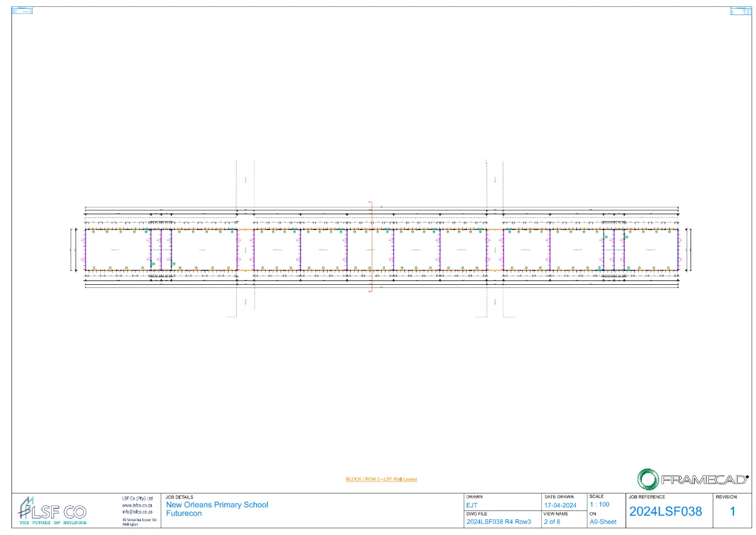Image resolution: width=756 pixels, height=535 pixels.
Task: Open the www.lsfco.co.za website link
Action: 137,505
